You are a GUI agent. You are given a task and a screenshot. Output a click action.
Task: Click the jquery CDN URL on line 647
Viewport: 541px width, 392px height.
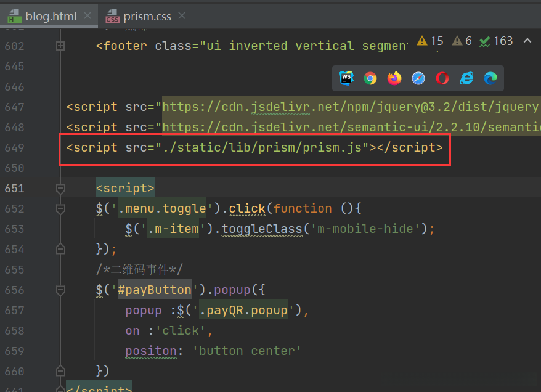(x=351, y=107)
